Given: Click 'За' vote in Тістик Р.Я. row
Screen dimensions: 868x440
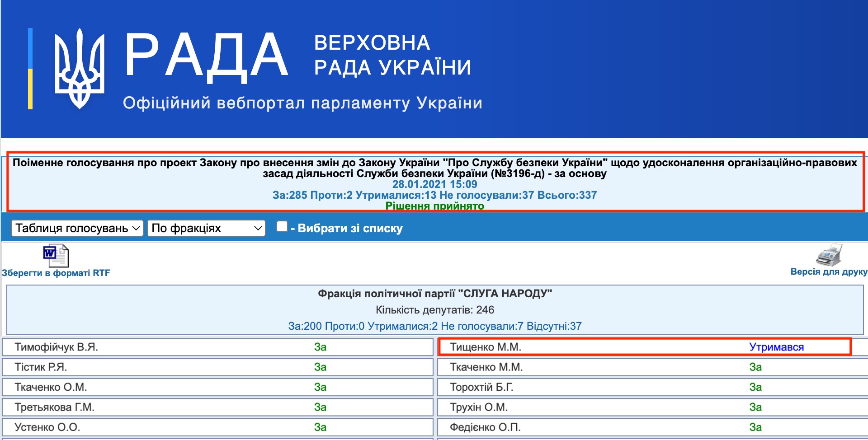Looking at the screenshot, I should point(320,367).
